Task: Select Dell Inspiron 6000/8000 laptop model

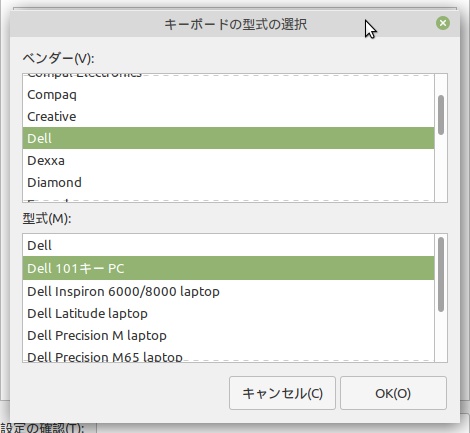Action: 228,291
